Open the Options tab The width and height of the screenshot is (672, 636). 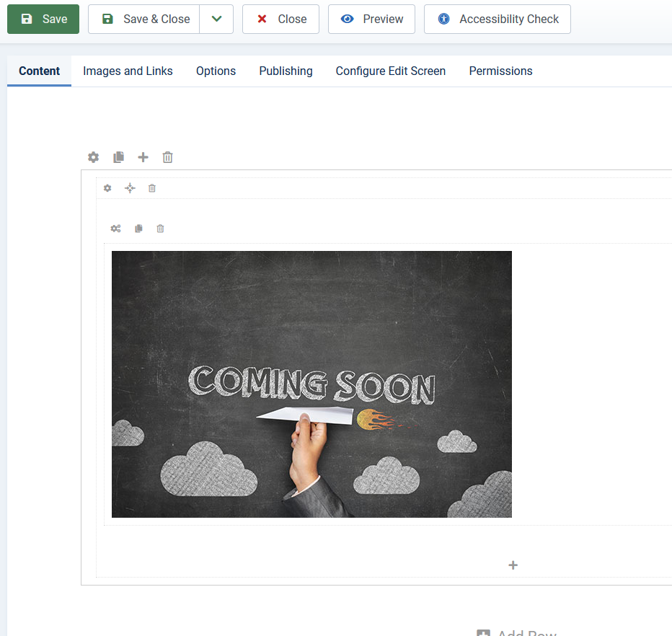(216, 71)
